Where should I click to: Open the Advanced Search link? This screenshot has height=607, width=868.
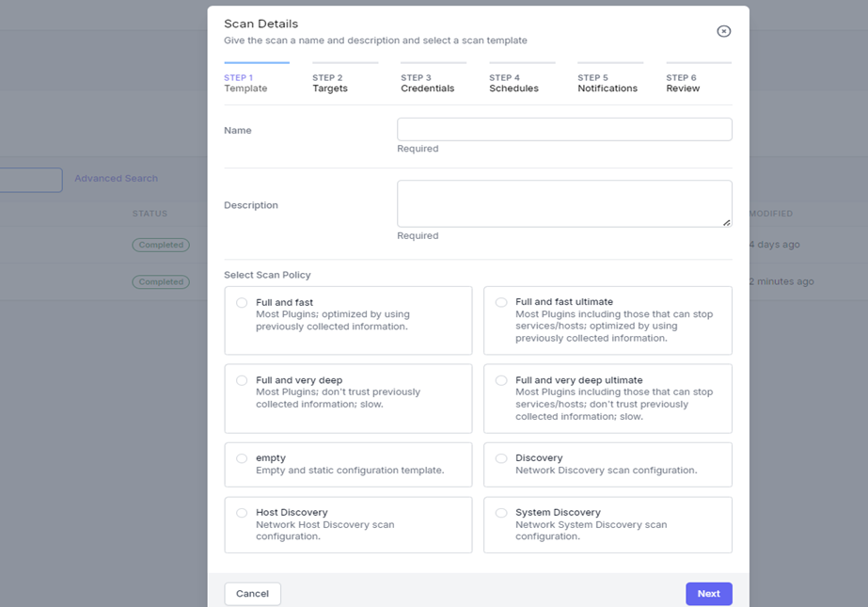pos(116,179)
